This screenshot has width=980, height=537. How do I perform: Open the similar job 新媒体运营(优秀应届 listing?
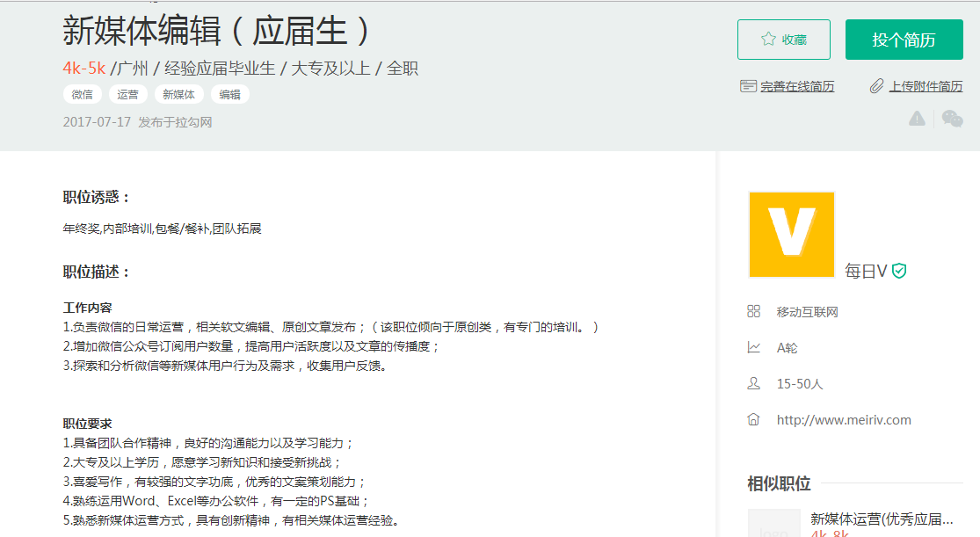883,518
